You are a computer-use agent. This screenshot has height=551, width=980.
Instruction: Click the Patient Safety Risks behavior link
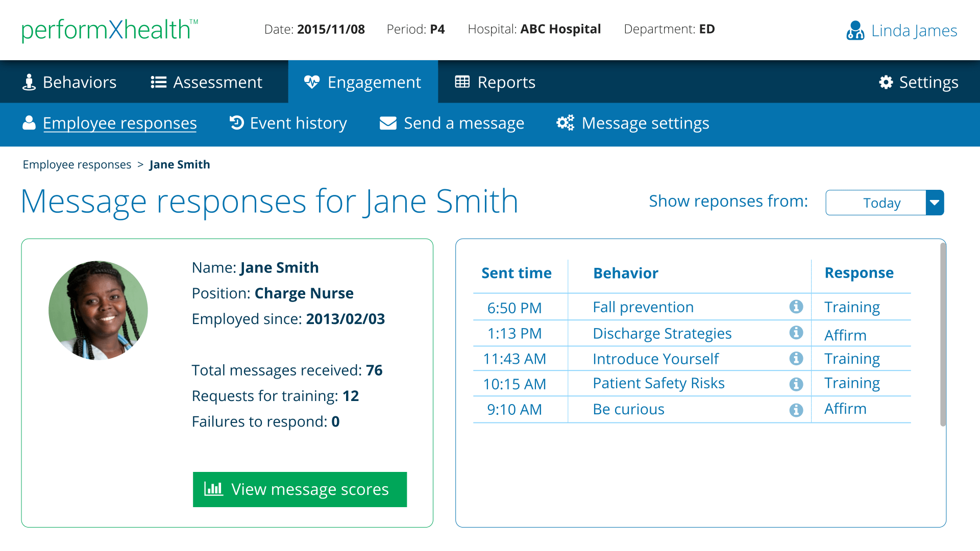[658, 383]
